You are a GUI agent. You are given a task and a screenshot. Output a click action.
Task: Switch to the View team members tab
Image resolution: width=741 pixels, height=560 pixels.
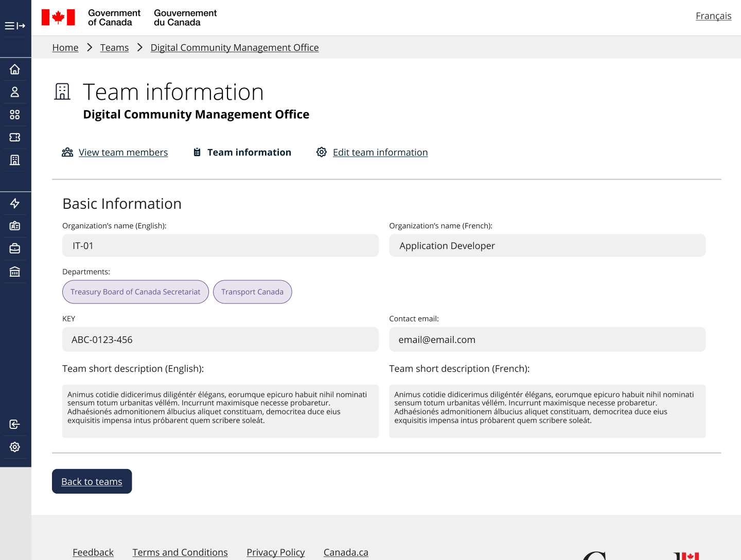123,152
